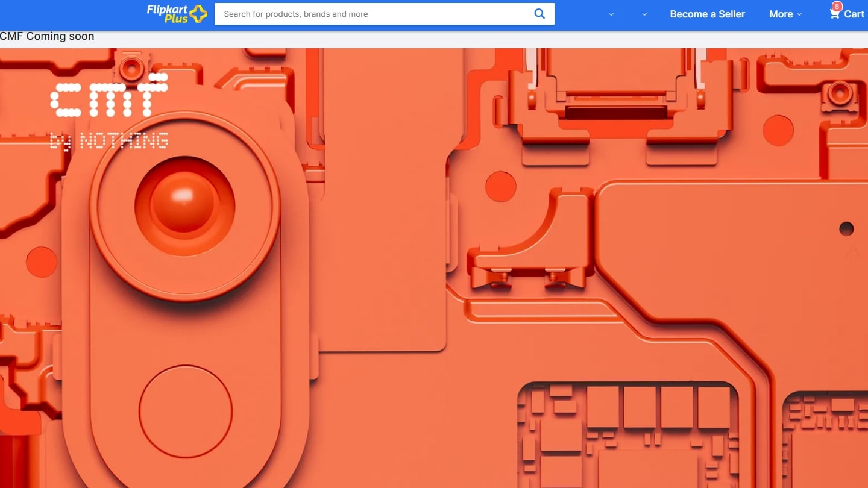The width and height of the screenshot is (868, 488).
Task: Click the red cart badge showing 8
Action: click(837, 6)
